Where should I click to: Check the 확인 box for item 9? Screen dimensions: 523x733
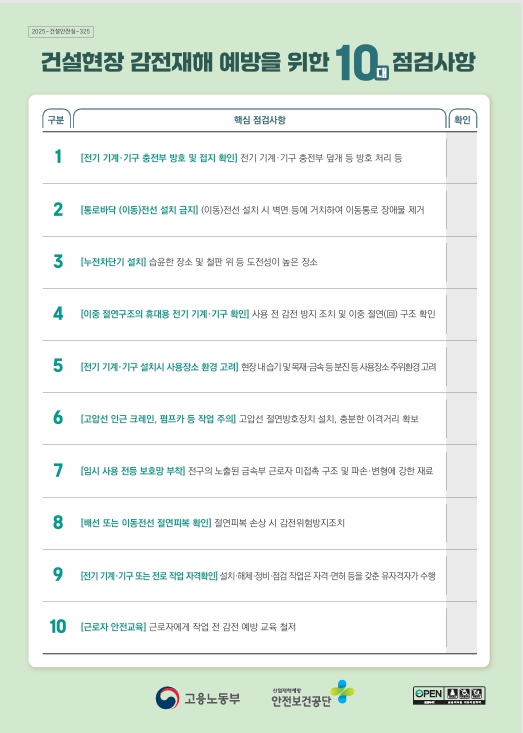click(x=461, y=575)
